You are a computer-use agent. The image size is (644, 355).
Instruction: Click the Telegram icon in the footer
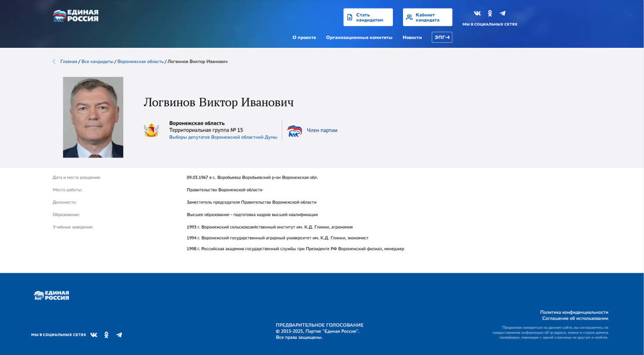tap(119, 335)
